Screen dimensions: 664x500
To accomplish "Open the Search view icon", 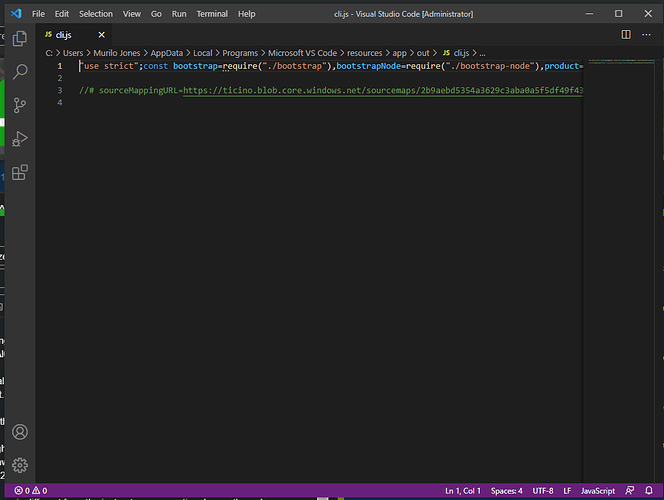I will point(20,72).
